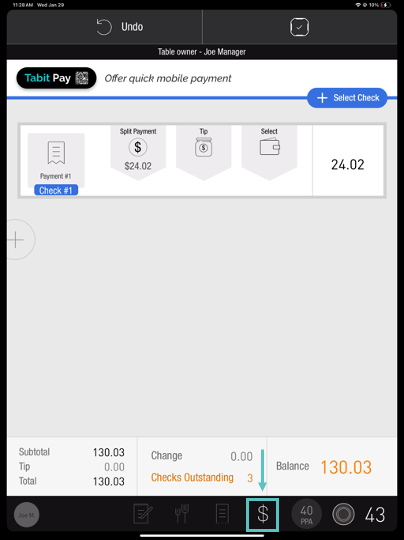Switch to the fork and knife tab
This screenshot has height=540, width=404.
pyautogui.click(x=182, y=513)
